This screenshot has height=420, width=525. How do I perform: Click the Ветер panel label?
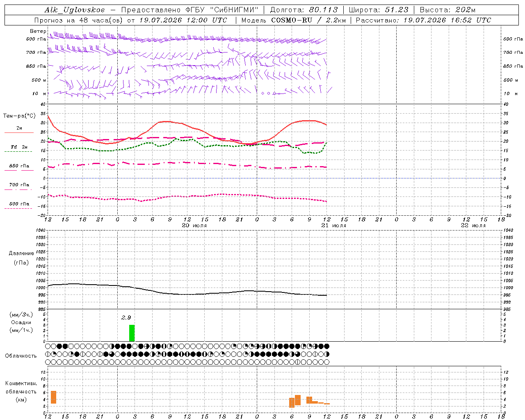[x=38, y=31]
